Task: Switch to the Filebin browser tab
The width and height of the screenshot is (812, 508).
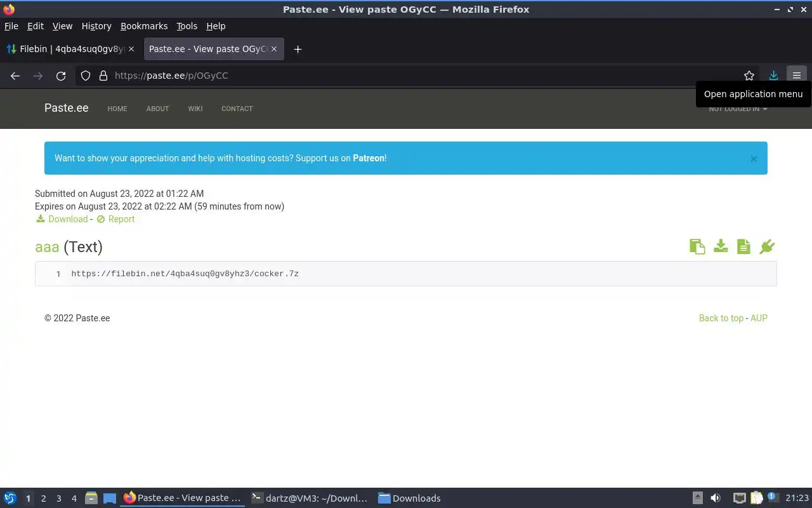Action: tap(70, 49)
